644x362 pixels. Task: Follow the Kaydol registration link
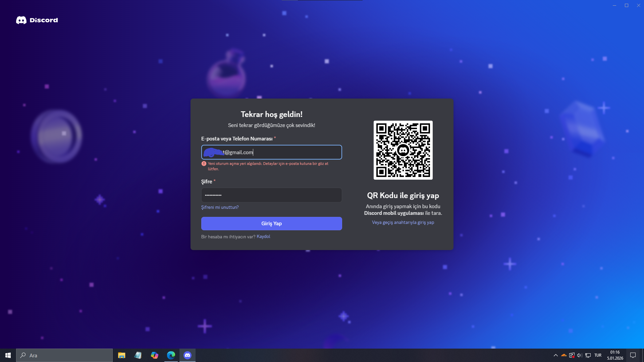point(263,237)
